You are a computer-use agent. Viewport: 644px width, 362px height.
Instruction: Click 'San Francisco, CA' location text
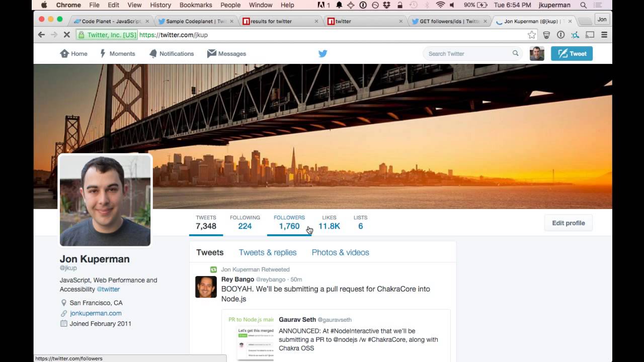click(96, 303)
